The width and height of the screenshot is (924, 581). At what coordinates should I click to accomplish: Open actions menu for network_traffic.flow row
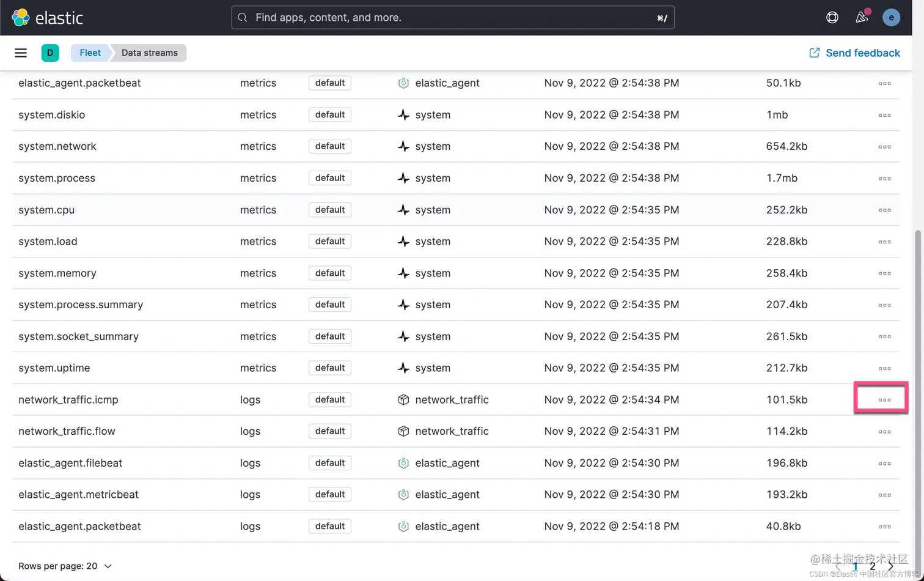coord(884,432)
